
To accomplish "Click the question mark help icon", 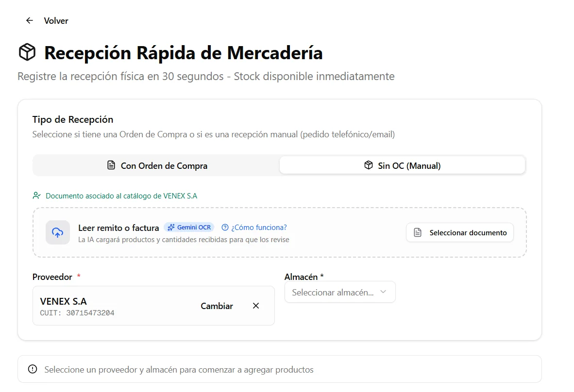I will click(225, 228).
